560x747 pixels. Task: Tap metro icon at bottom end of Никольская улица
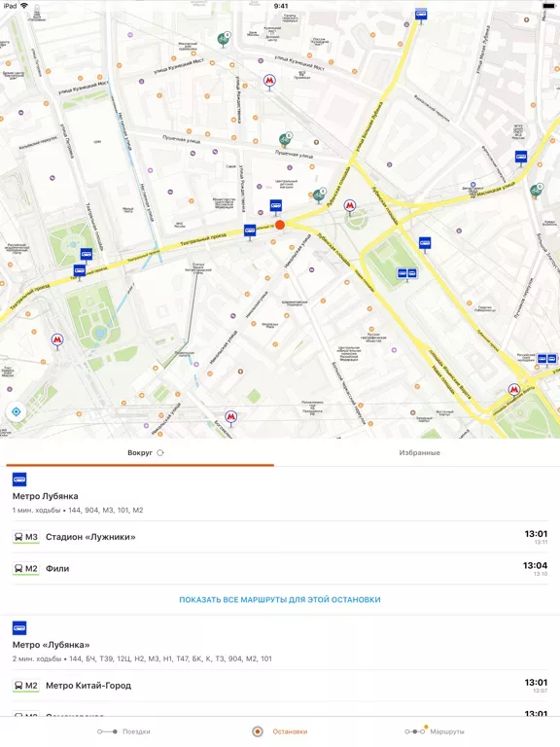(x=231, y=417)
